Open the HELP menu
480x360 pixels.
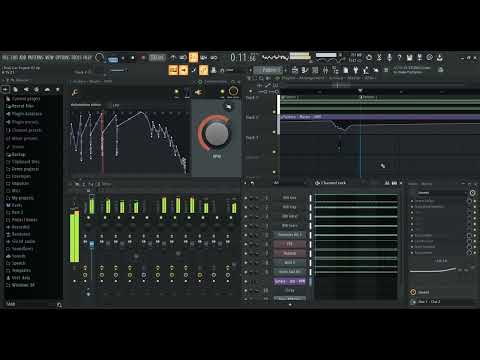tap(87, 57)
